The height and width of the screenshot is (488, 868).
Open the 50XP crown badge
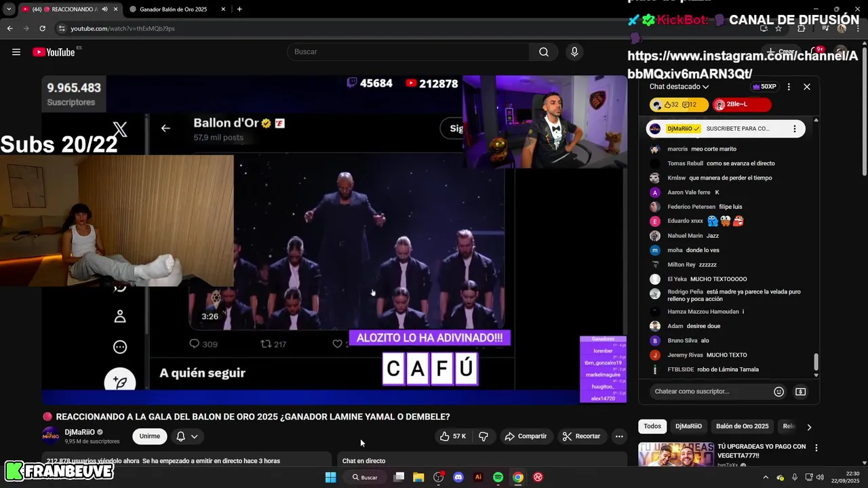[764, 87]
